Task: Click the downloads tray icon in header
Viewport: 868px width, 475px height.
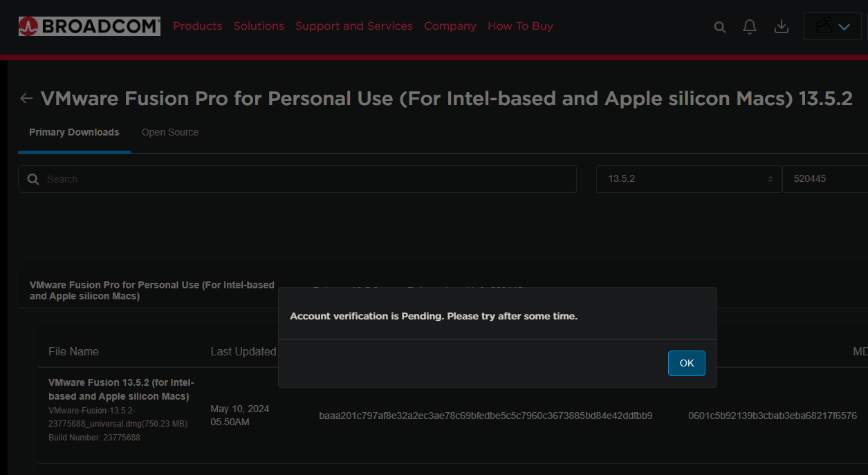Action: click(782, 26)
